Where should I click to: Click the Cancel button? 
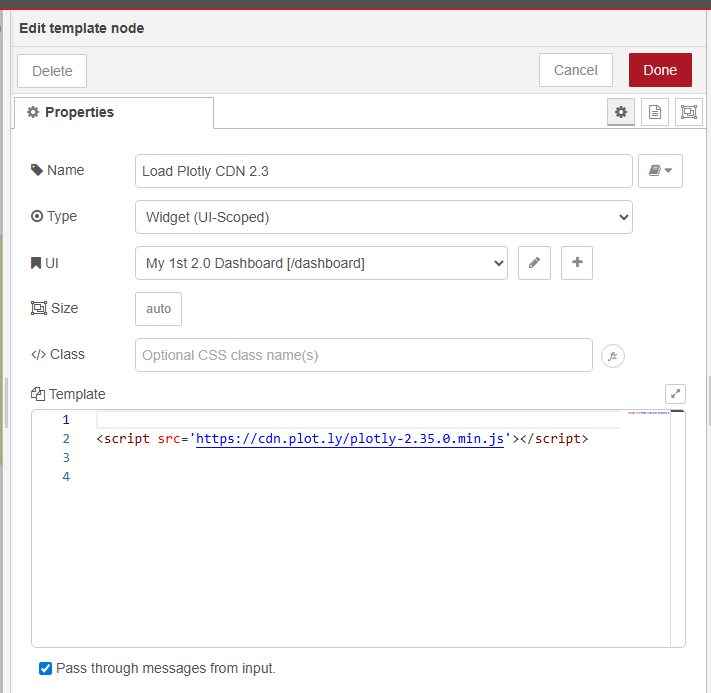(x=575, y=70)
